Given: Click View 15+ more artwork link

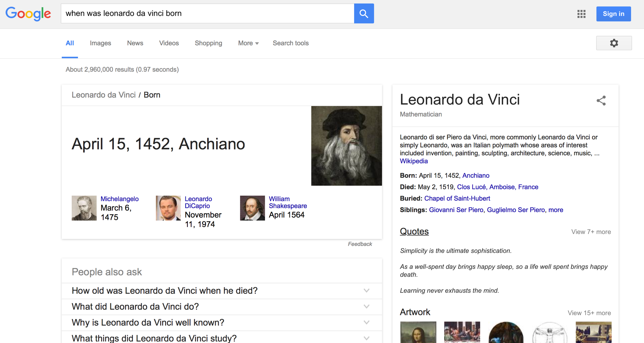Looking at the screenshot, I should (589, 313).
